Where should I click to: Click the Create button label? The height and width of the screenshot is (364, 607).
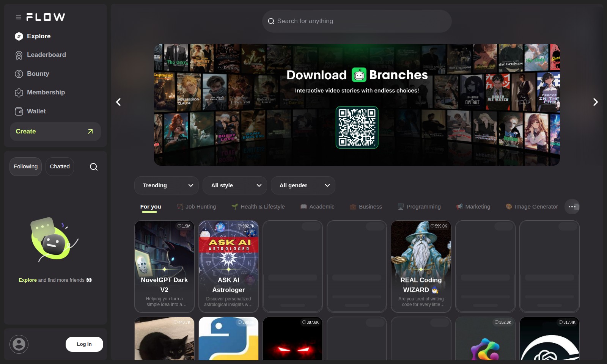point(26,132)
